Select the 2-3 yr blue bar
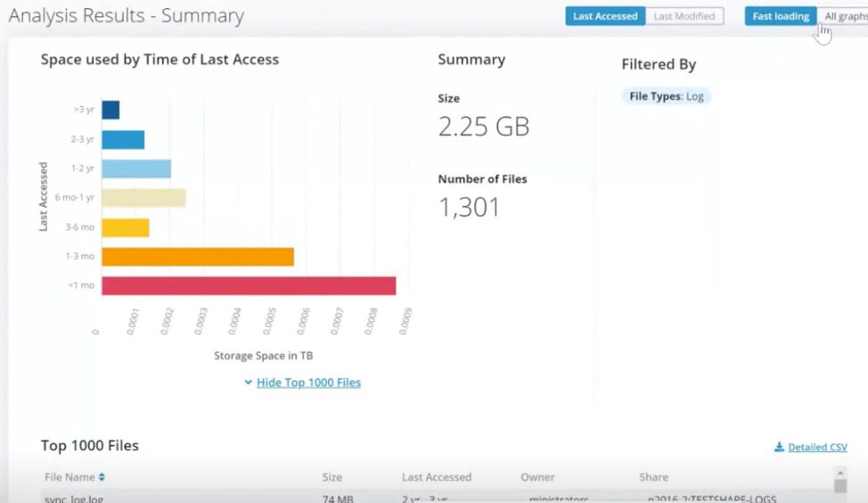Viewport: 868px width, 503px height. coord(123,140)
